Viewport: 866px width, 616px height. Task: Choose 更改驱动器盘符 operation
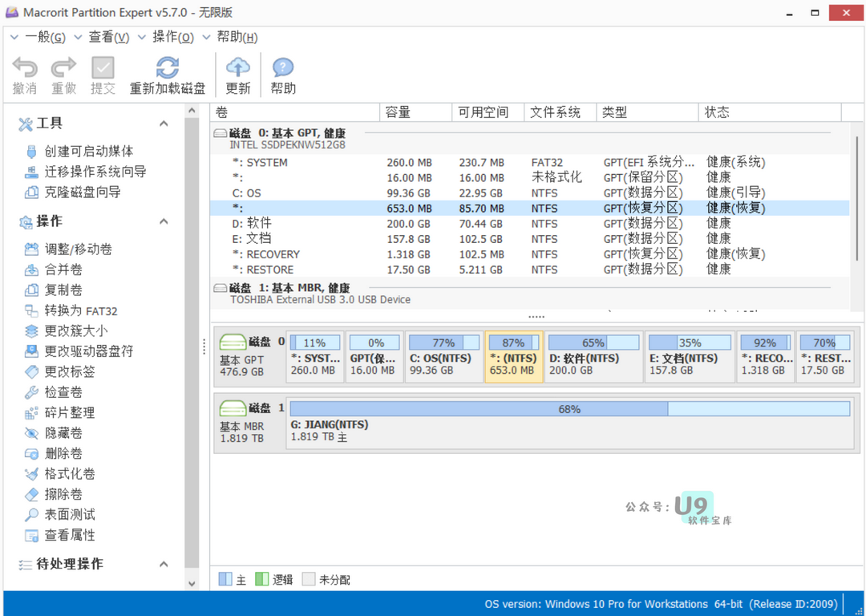tap(79, 351)
